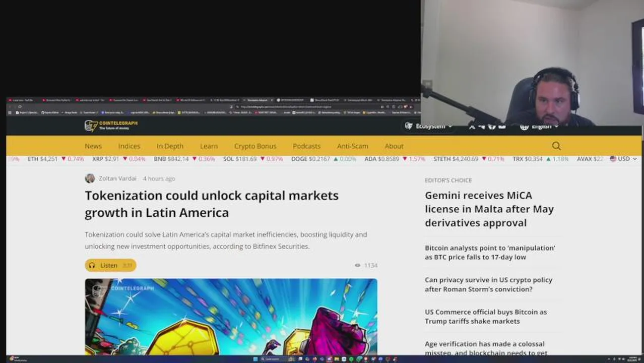The width and height of the screenshot is (644, 363).
Task: Open the In Depth menu
Action: (x=170, y=146)
